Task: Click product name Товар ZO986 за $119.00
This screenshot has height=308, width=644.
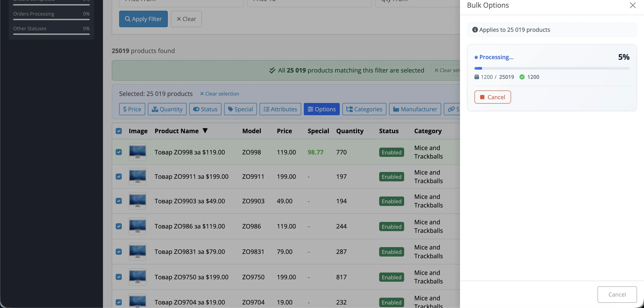Action: (190, 227)
